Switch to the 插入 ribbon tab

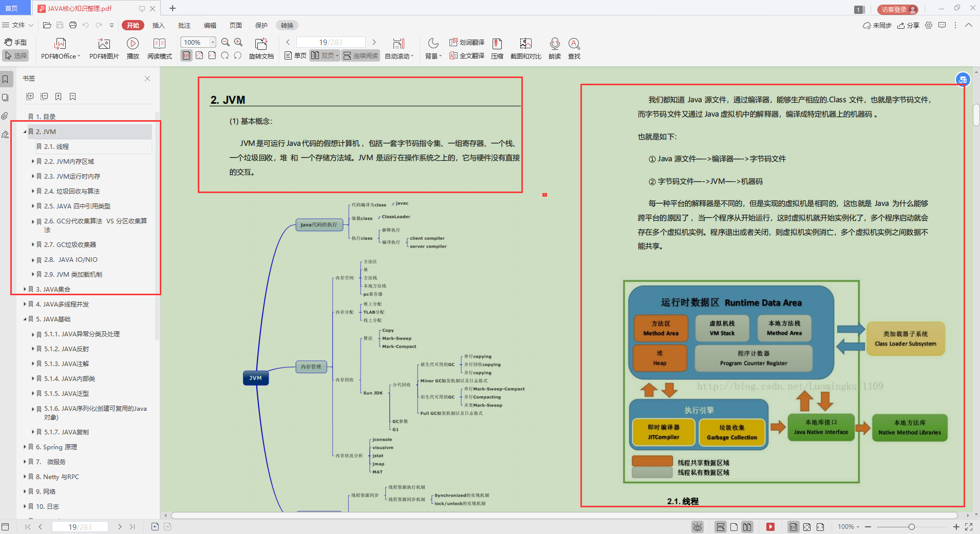(159, 25)
